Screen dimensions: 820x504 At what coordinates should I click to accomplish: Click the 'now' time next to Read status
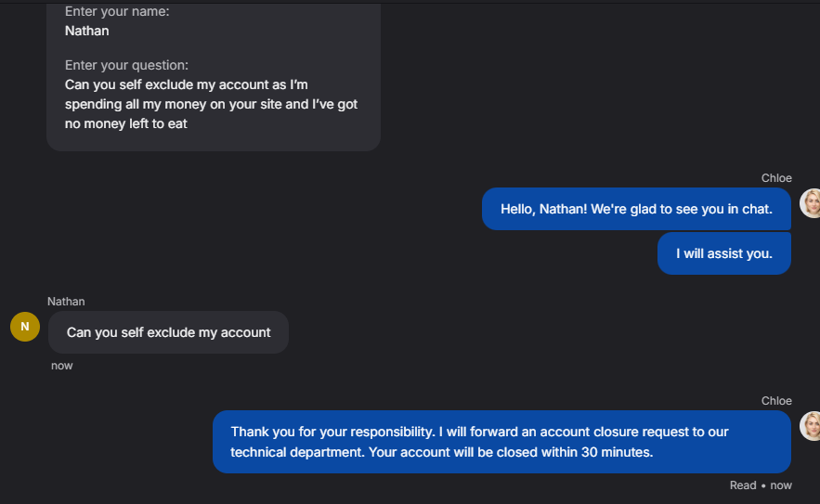click(781, 485)
